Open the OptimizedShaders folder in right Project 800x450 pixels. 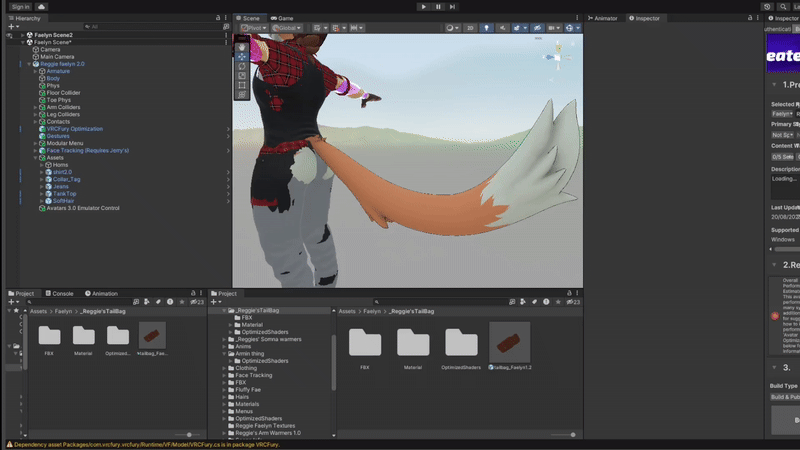[461, 343]
